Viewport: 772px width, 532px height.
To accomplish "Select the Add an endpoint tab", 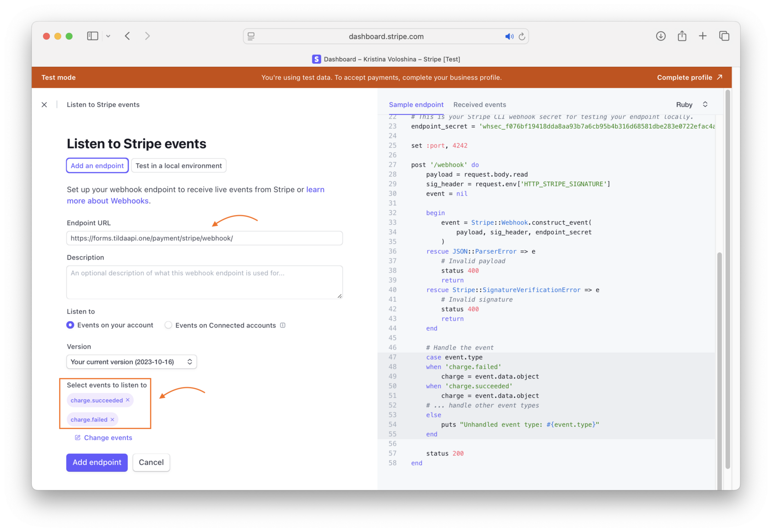I will (97, 166).
